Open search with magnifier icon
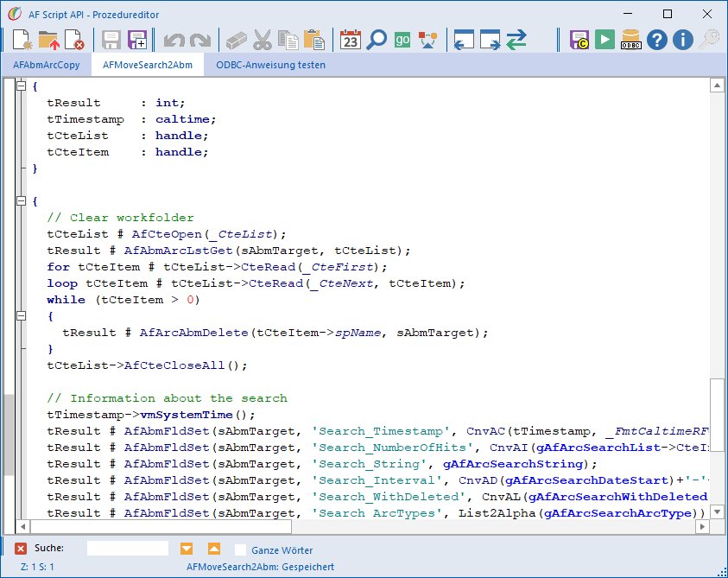Viewport: 728px width, 578px height. [x=377, y=40]
